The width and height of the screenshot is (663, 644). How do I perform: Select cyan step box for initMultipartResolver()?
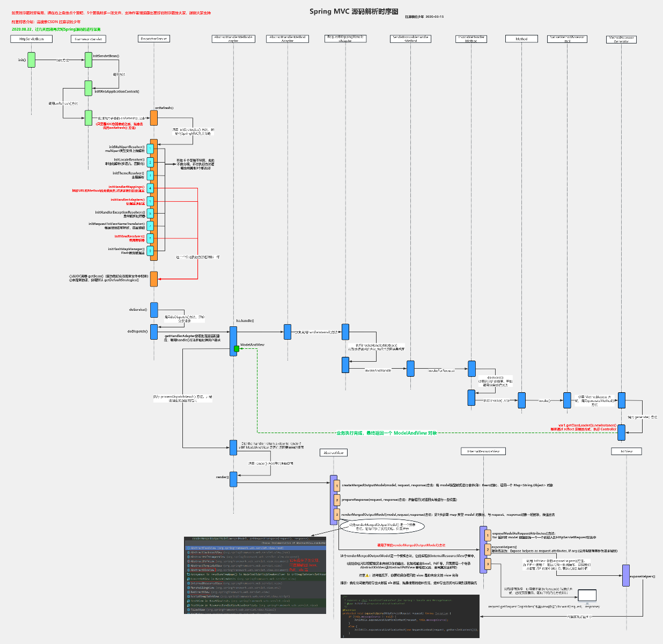click(x=150, y=148)
